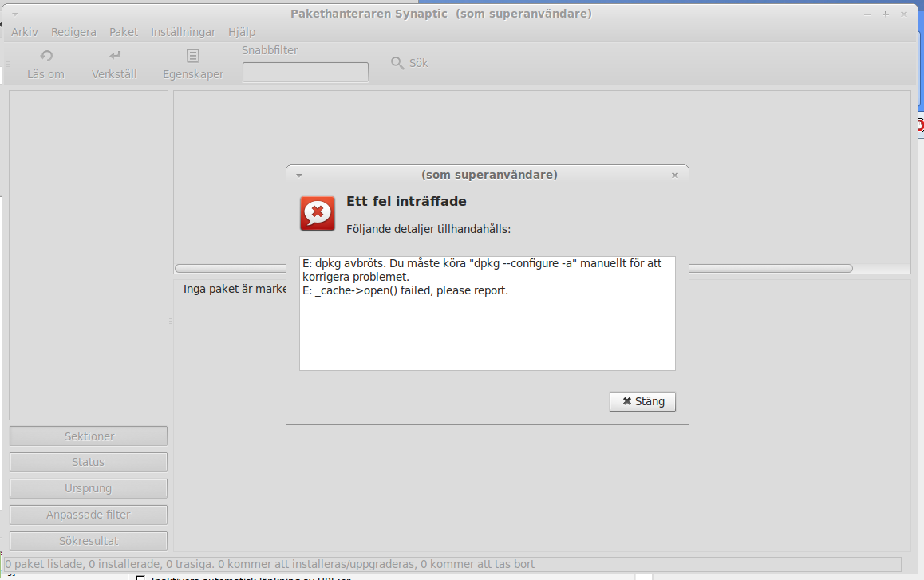The image size is (924, 580).
Task: Click the status bar '0 paket listade' text
Action: tap(270, 564)
